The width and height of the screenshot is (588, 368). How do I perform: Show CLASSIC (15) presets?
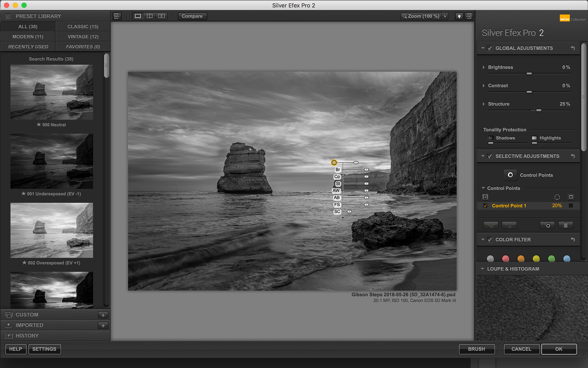[x=83, y=26]
